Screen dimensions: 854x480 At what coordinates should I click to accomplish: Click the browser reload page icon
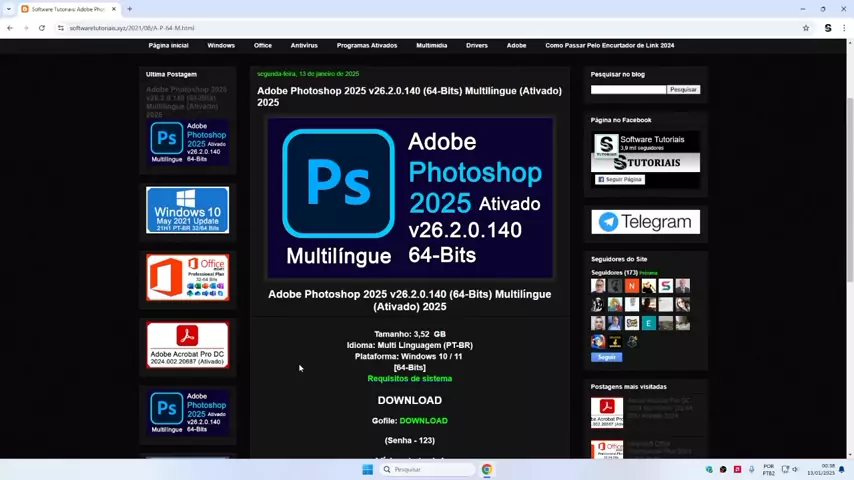pos(41,28)
